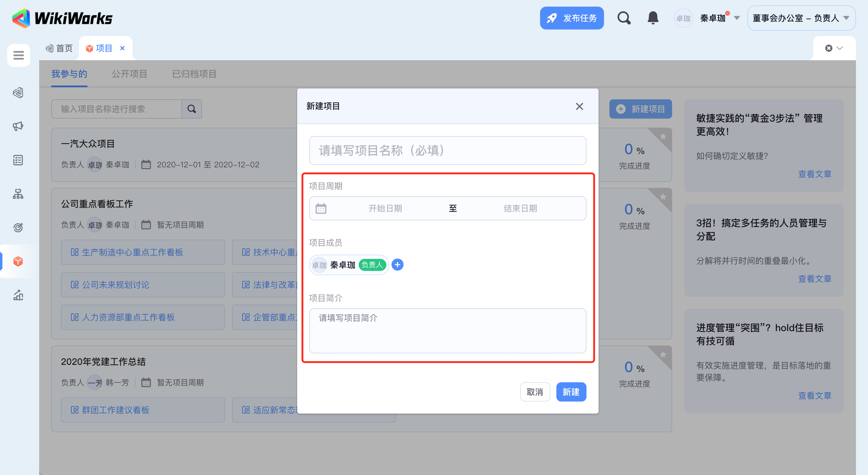Open the statistics chart sidebar icon

click(18, 295)
